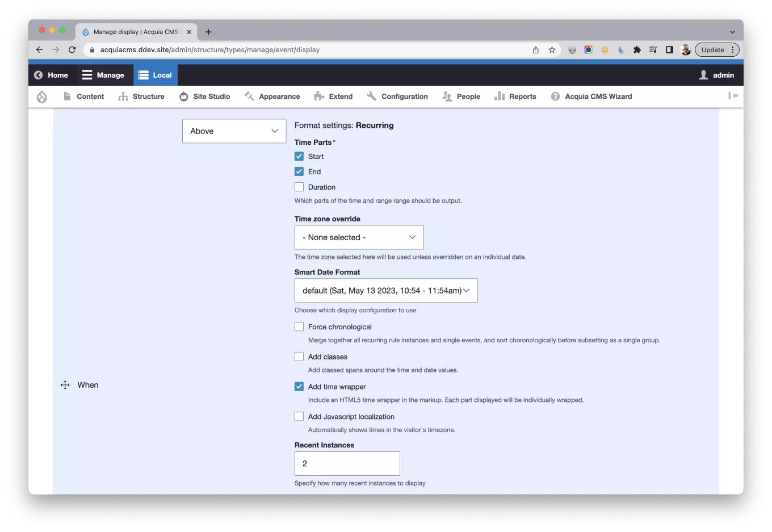
Task: Open the Structure admin menu
Action: click(x=142, y=97)
